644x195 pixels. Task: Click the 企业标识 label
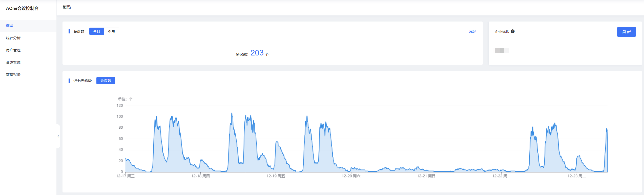point(502,32)
